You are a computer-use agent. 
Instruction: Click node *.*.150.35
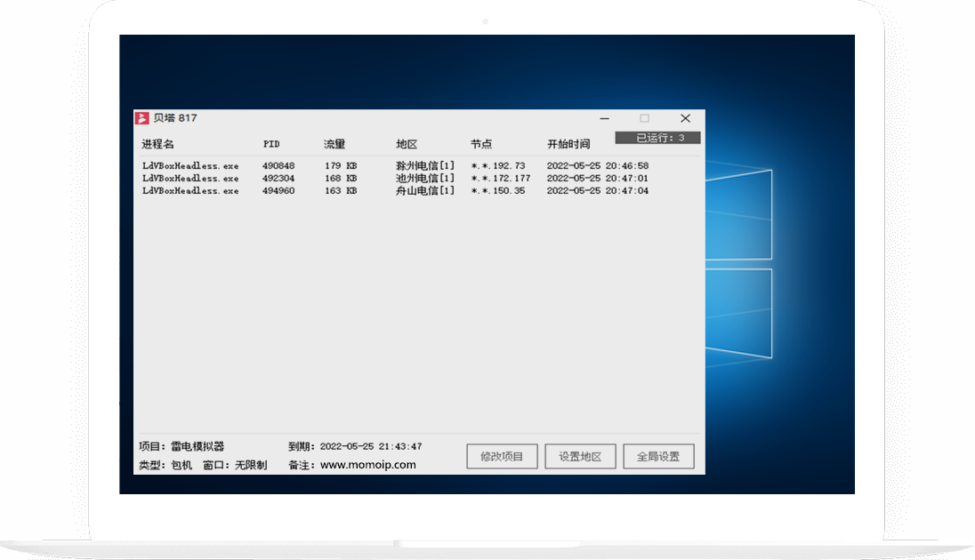pyautogui.click(x=498, y=191)
